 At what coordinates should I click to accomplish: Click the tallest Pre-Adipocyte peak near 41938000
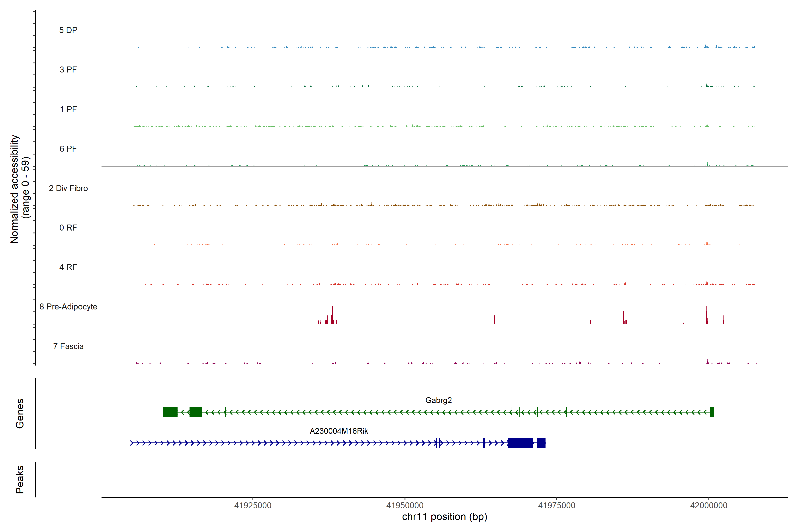click(x=332, y=314)
